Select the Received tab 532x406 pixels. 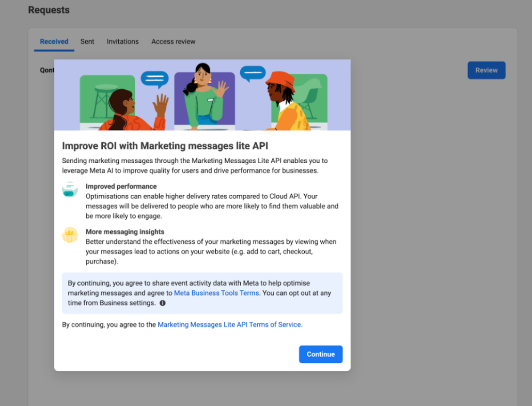coord(54,41)
